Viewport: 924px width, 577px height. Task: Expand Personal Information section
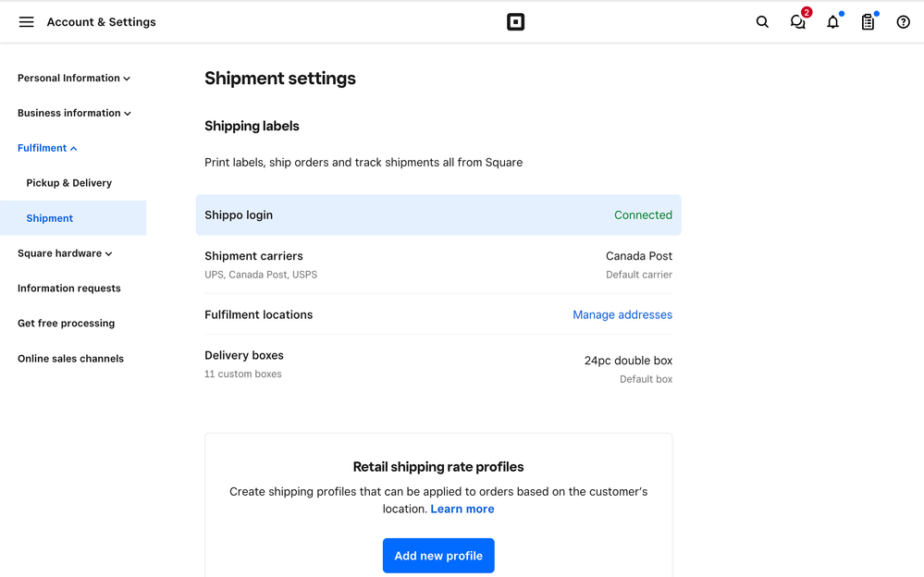pos(74,79)
